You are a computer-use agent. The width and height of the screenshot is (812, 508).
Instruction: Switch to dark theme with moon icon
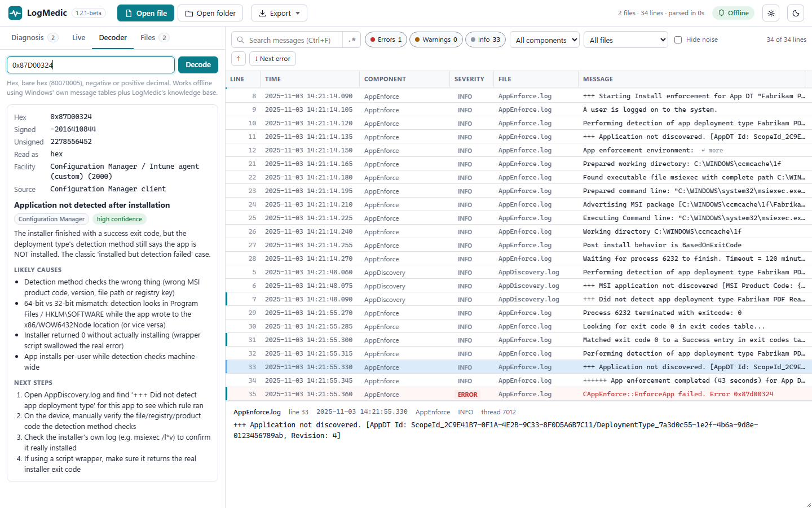(796, 13)
